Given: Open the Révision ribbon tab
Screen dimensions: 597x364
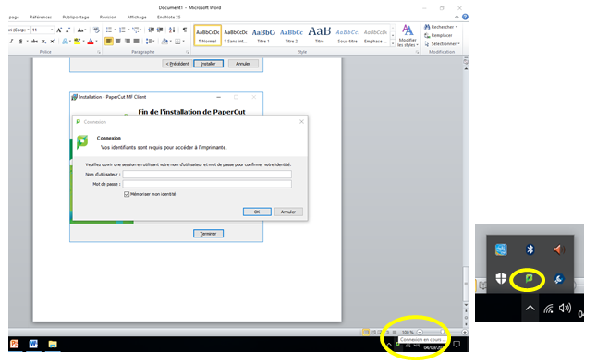Looking at the screenshot, I should [108, 18].
